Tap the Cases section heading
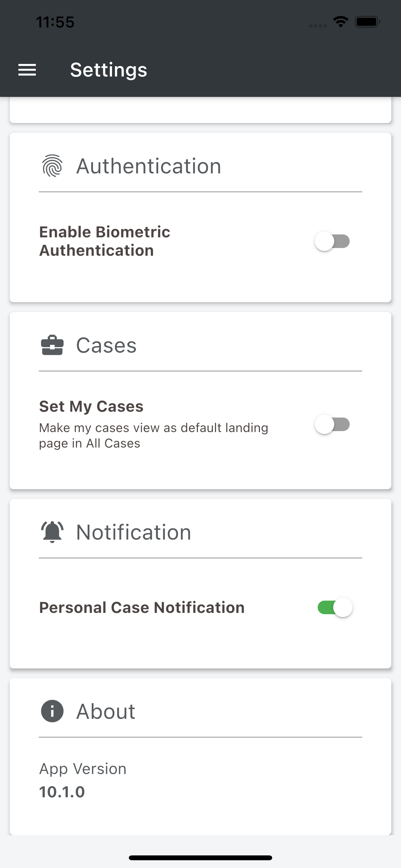Viewport: 401px width, 868px height. click(106, 346)
